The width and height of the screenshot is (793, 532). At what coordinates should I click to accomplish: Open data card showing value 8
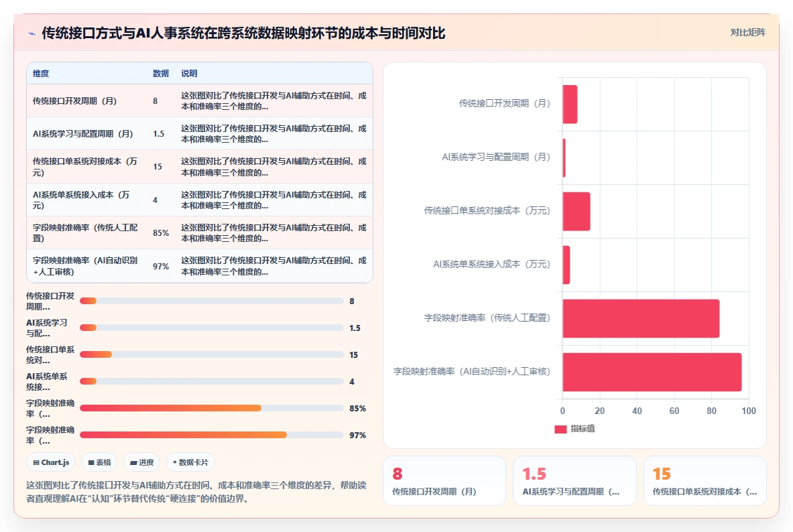444,481
